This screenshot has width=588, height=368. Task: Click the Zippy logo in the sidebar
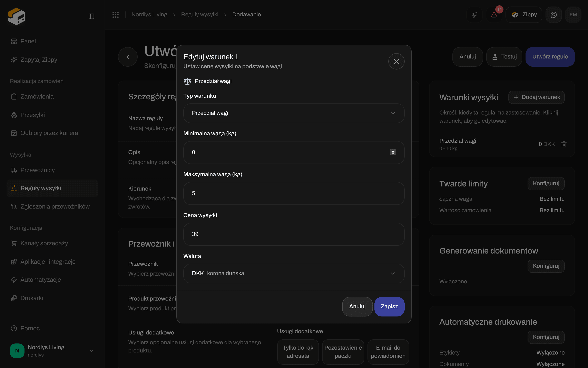click(x=16, y=16)
